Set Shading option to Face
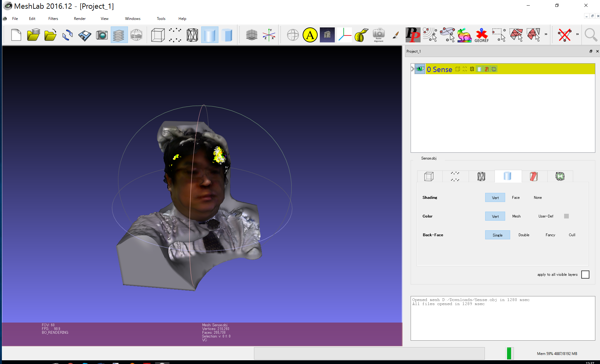 (515, 198)
